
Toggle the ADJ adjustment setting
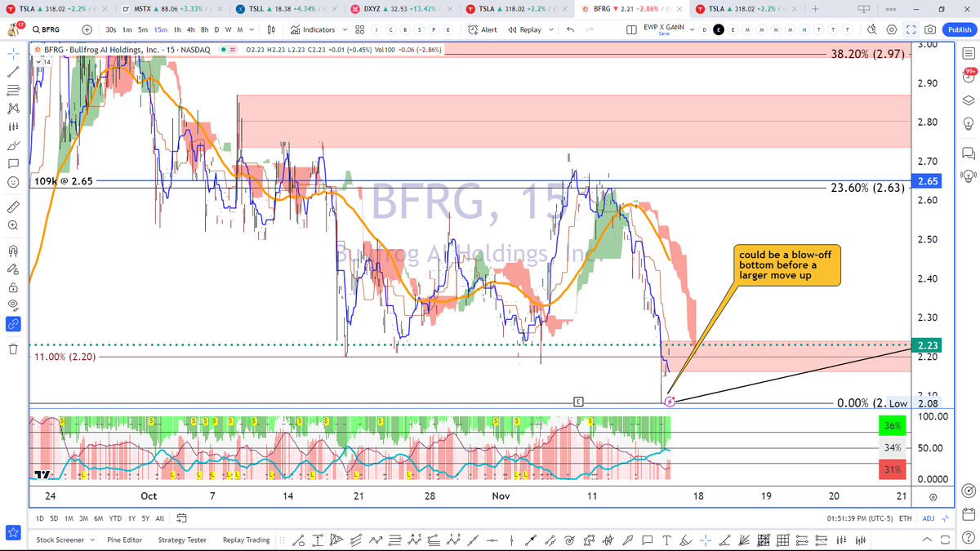928,518
